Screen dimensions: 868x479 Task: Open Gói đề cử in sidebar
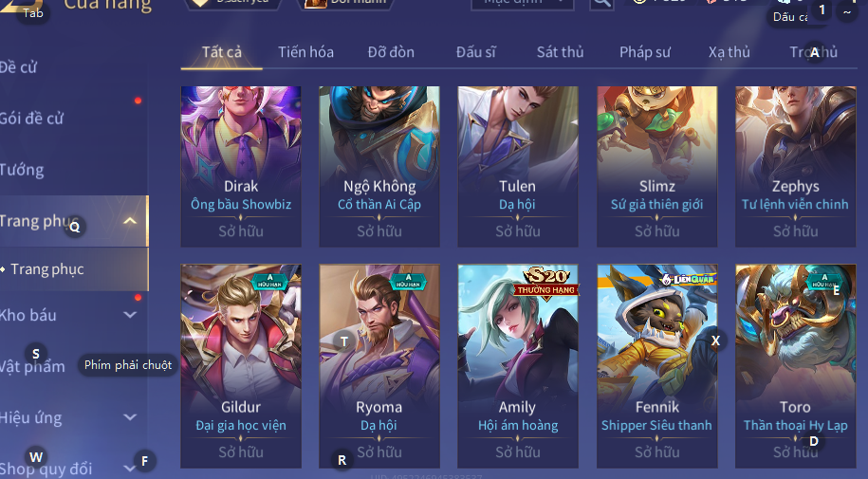(31, 118)
